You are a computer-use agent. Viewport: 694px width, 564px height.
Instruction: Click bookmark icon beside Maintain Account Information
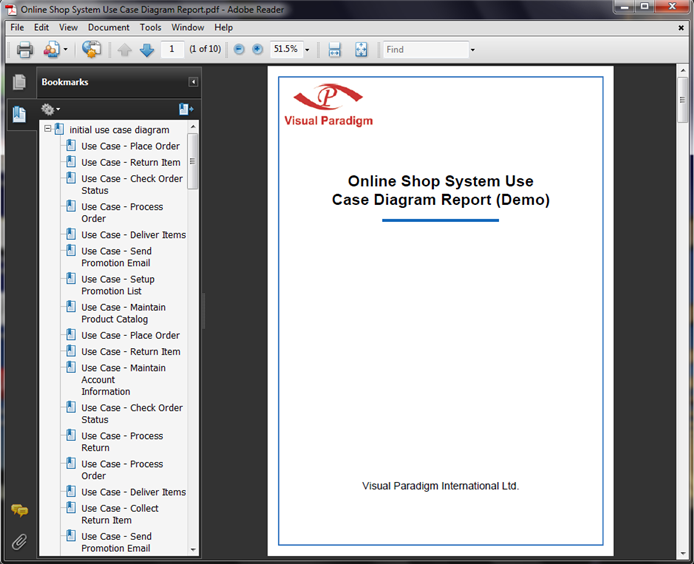coord(71,367)
